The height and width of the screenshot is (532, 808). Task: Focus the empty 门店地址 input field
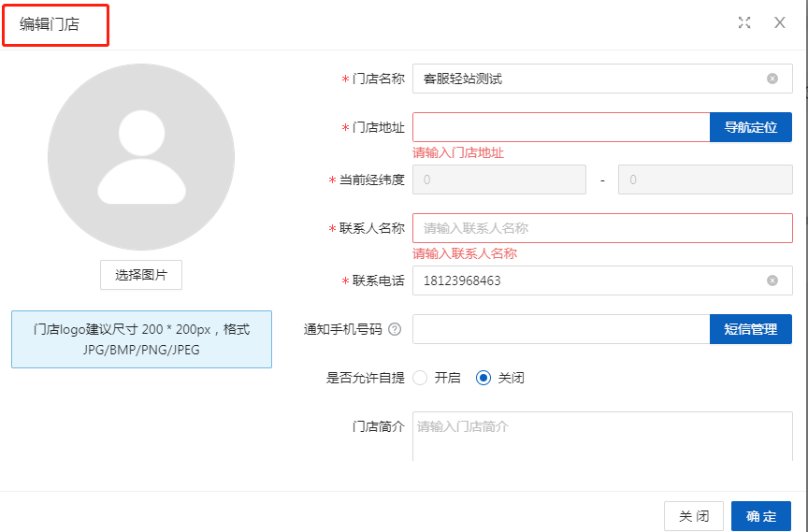(x=561, y=127)
